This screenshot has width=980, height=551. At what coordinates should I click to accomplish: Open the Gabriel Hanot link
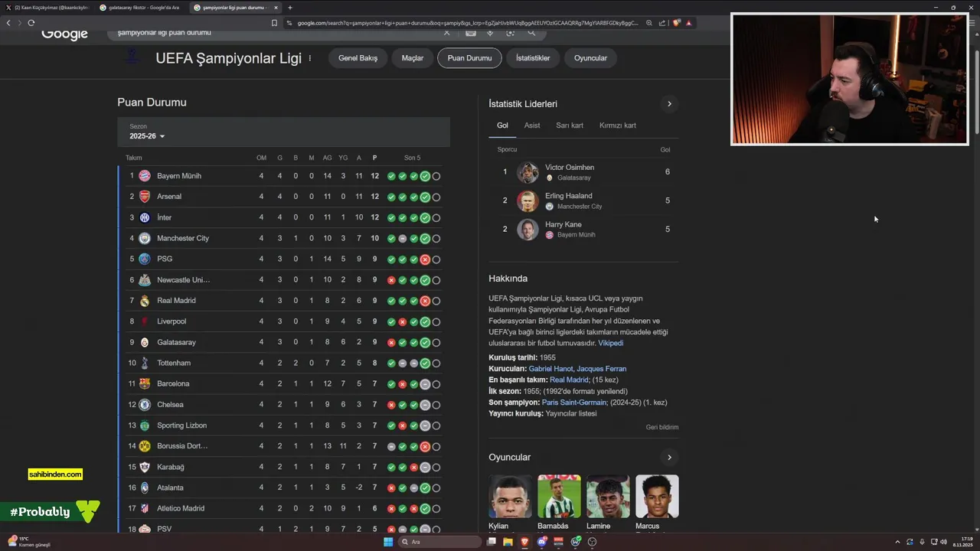tap(550, 369)
